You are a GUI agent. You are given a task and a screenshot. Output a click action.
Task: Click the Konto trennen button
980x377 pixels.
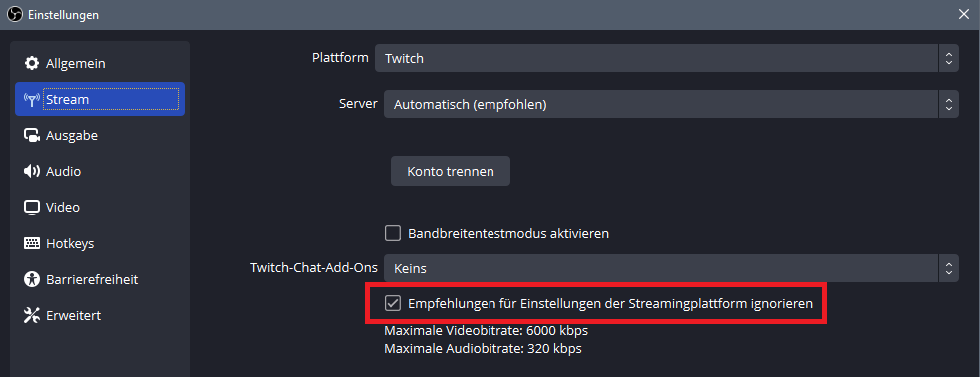pos(450,171)
